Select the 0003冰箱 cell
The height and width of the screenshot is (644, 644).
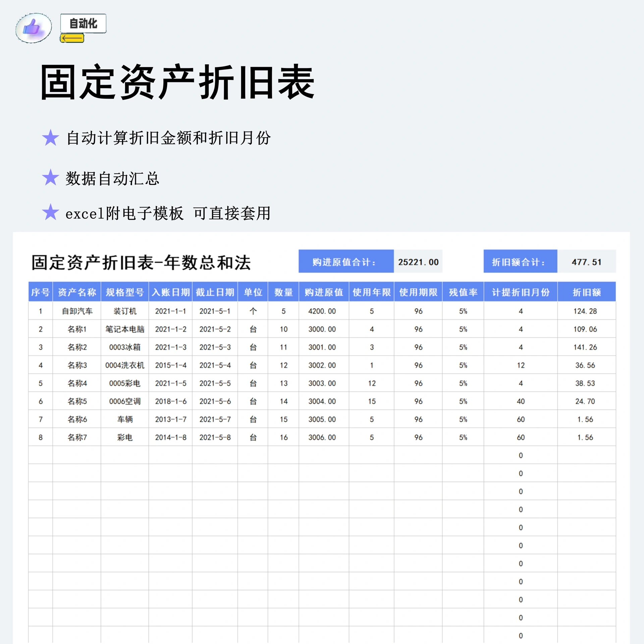[125, 347]
